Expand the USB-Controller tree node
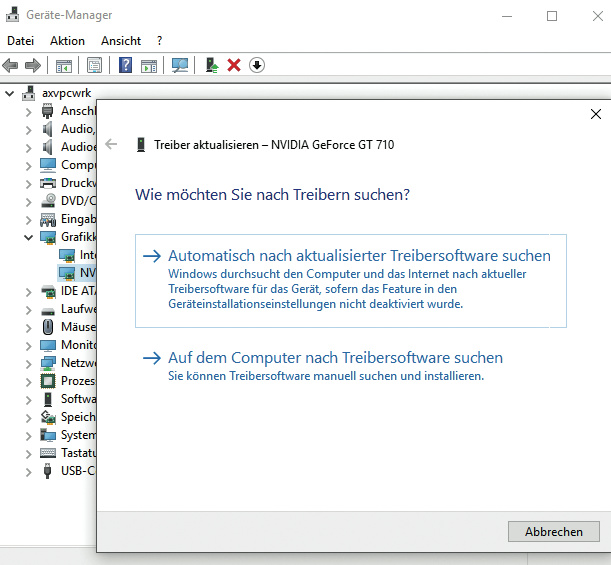Image resolution: width=611 pixels, height=565 pixels. pos(29,471)
